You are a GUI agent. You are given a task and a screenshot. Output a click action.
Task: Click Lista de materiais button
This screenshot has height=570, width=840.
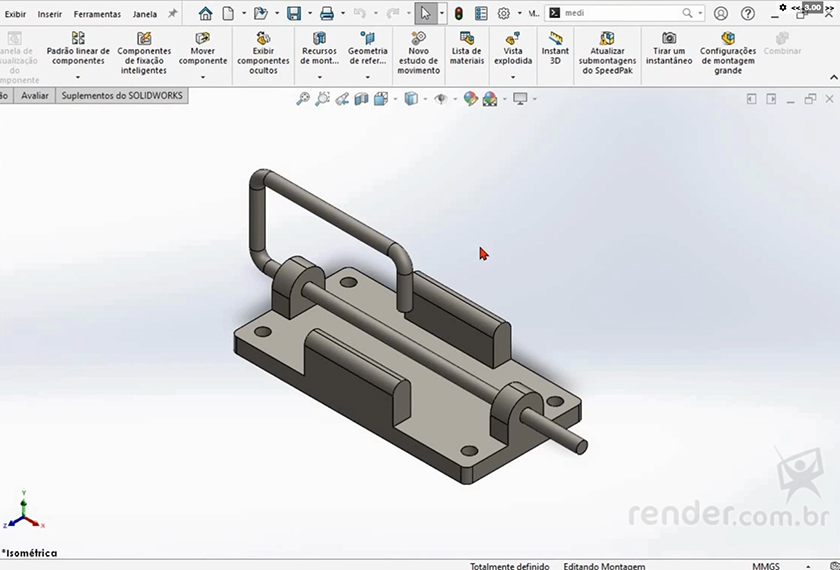[467, 50]
